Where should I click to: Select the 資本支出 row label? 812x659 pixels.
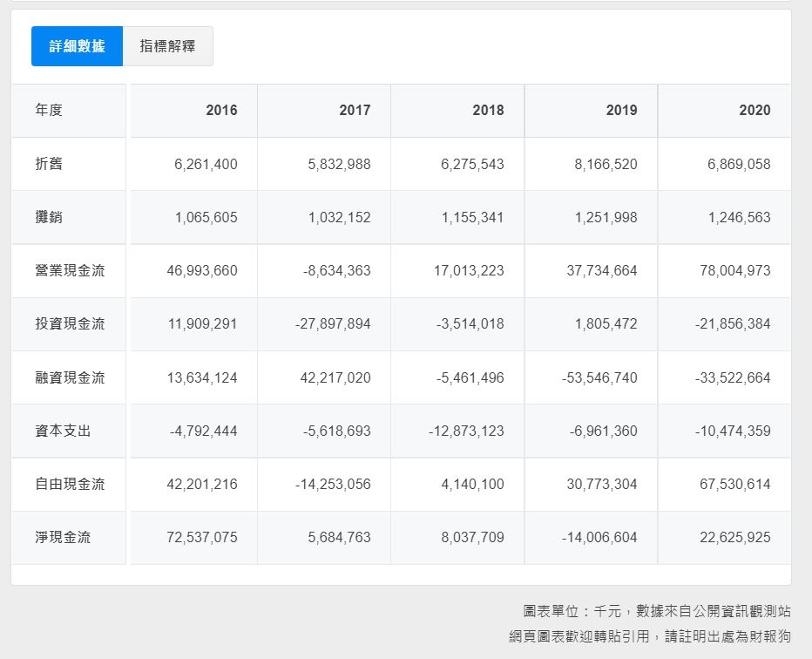tap(63, 431)
